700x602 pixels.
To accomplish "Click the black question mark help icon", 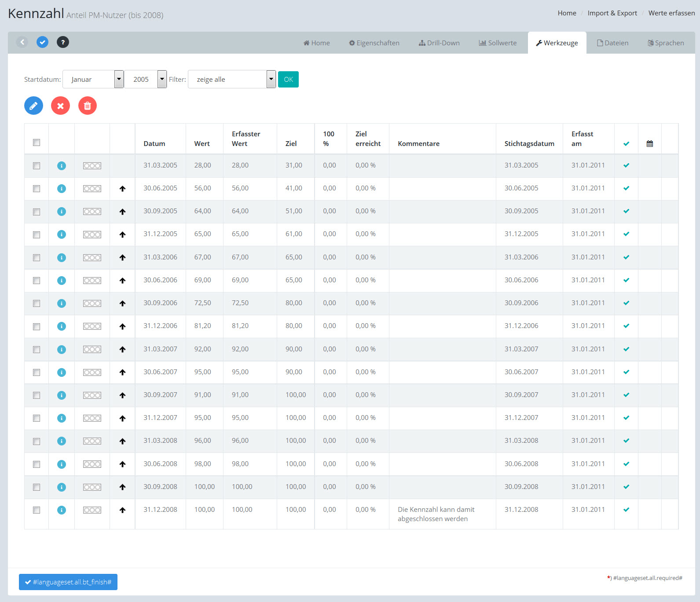I will (x=63, y=42).
